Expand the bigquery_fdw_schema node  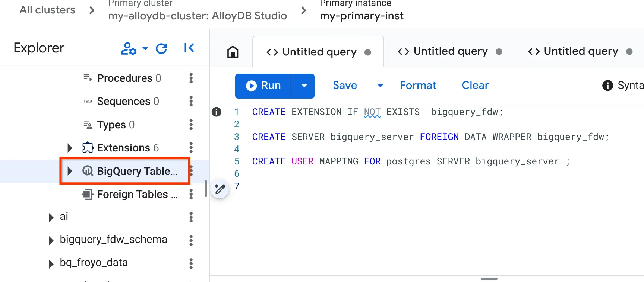51,240
